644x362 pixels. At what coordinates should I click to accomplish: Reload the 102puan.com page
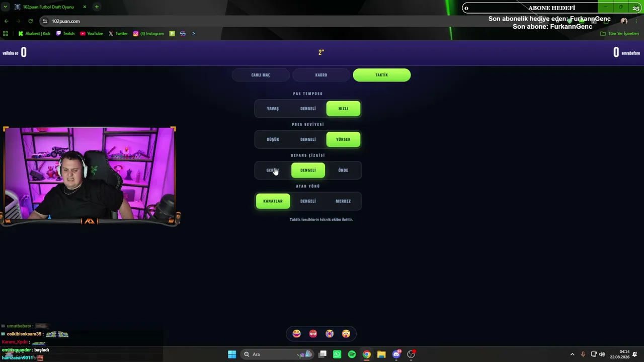coord(31,21)
